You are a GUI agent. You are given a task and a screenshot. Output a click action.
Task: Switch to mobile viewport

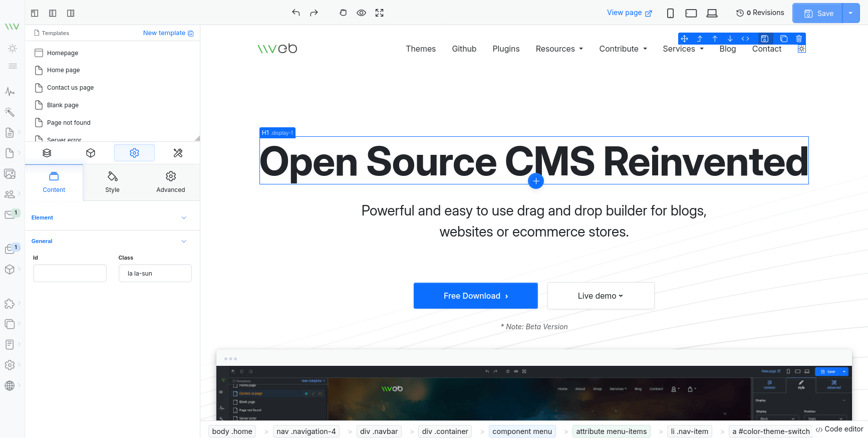pyautogui.click(x=670, y=13)
